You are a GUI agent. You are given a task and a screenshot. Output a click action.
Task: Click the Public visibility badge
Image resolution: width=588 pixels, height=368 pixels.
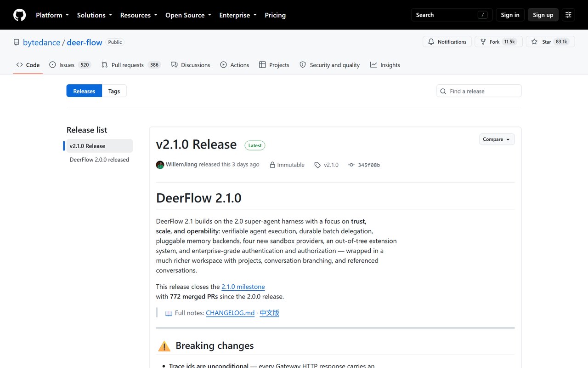click(115, 42)
